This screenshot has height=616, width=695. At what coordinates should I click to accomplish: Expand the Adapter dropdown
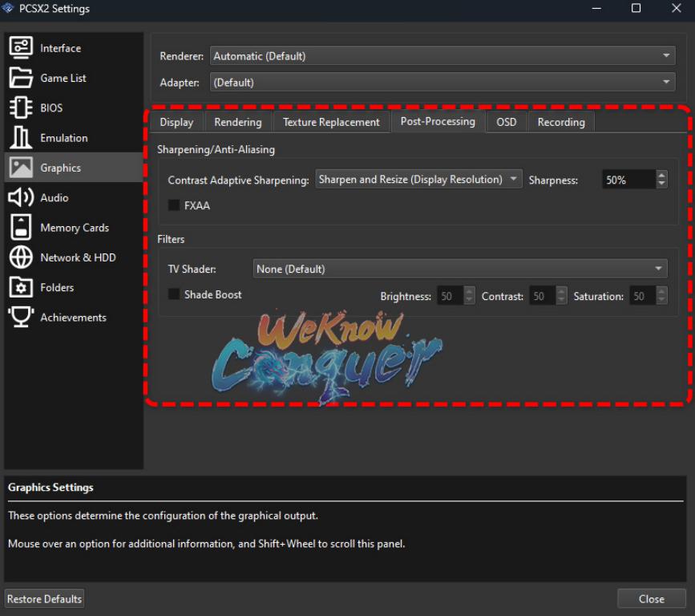pyautogui.click(x=442, y=82)
